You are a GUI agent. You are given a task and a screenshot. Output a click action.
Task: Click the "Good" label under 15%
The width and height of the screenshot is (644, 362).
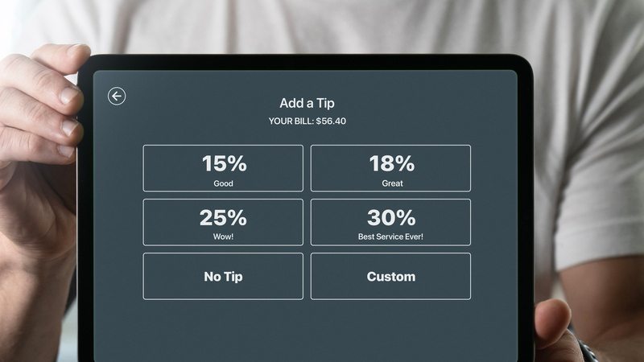click(223, 183)
